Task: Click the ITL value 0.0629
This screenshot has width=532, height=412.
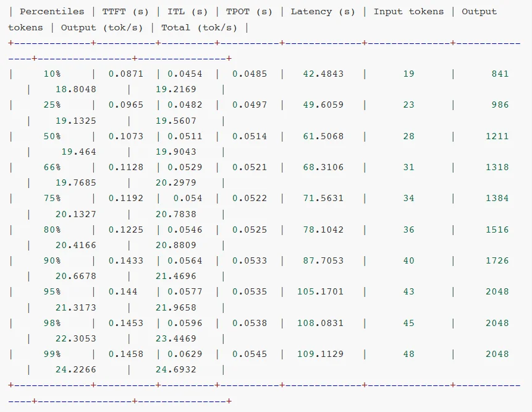Action: pos(185,354)
